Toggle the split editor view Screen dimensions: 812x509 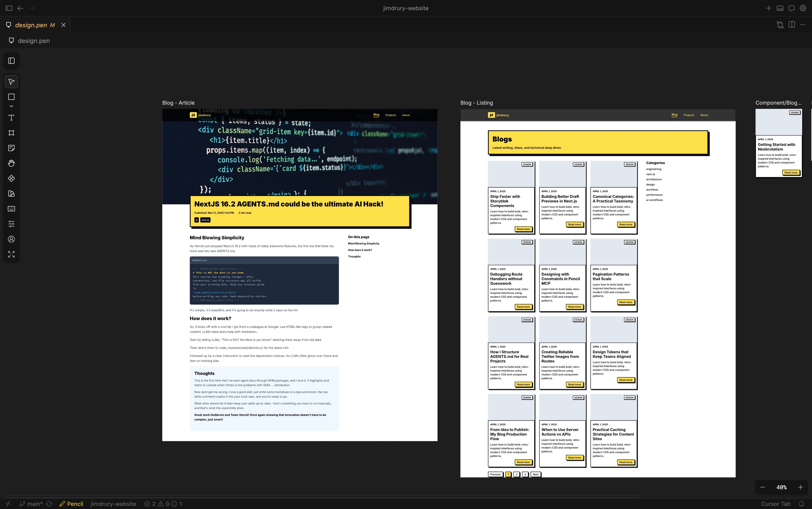[x=791, y=25]
